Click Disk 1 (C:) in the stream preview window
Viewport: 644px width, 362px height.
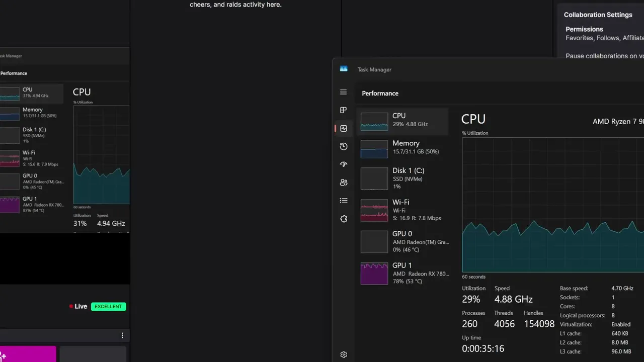(31, 135)
